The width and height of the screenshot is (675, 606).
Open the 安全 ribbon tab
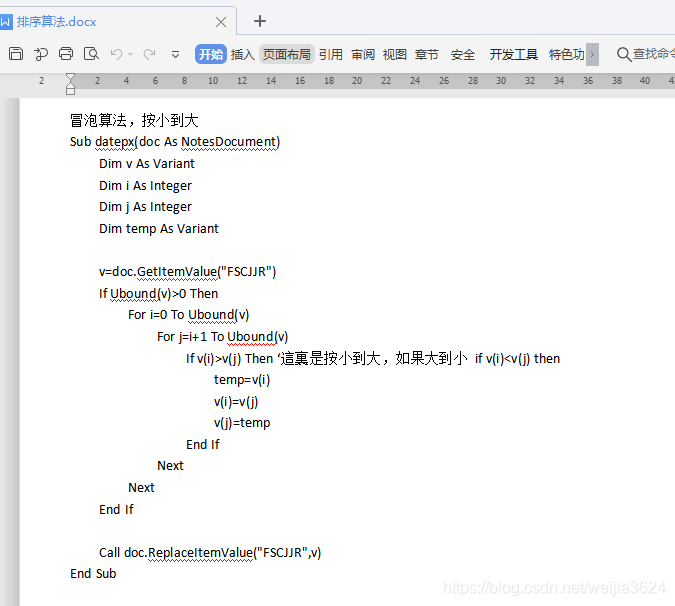point(463,54)
